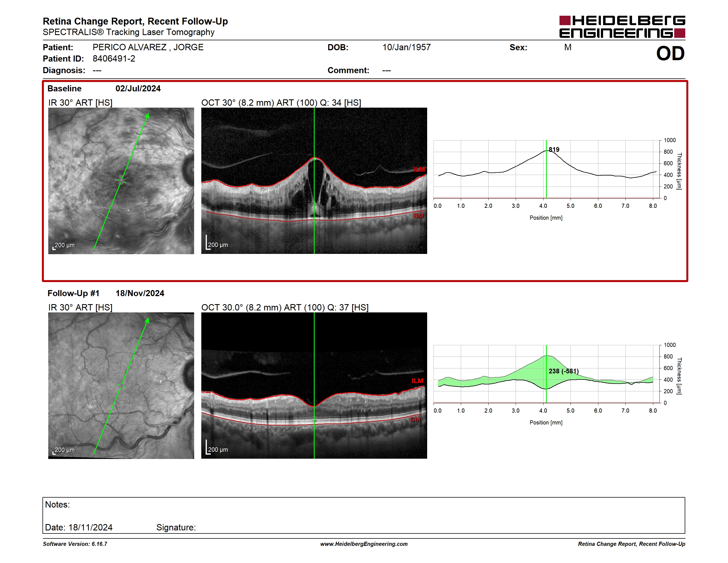
Task: Click the green marker line in follow-up thickness graph
Action: pos(546,374)
